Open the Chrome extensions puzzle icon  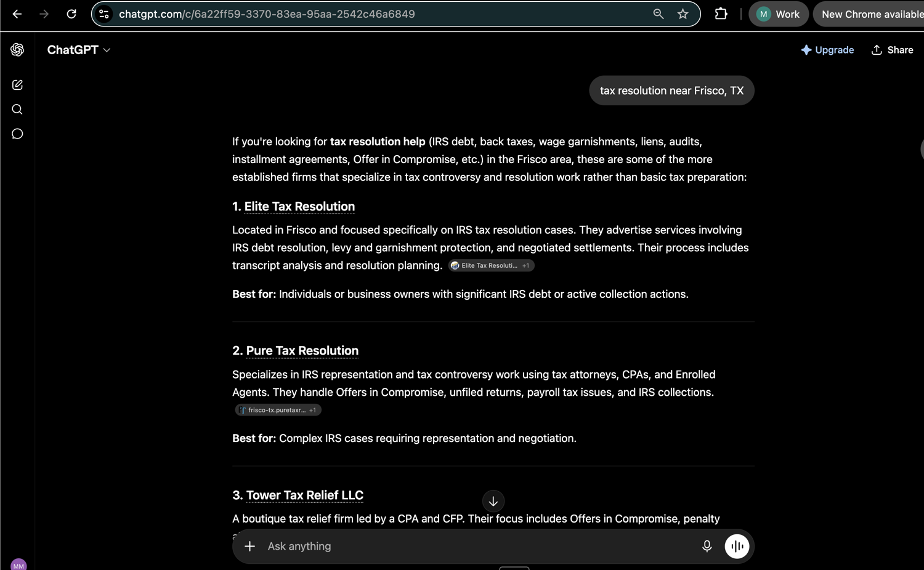click(x=721, y=14)
